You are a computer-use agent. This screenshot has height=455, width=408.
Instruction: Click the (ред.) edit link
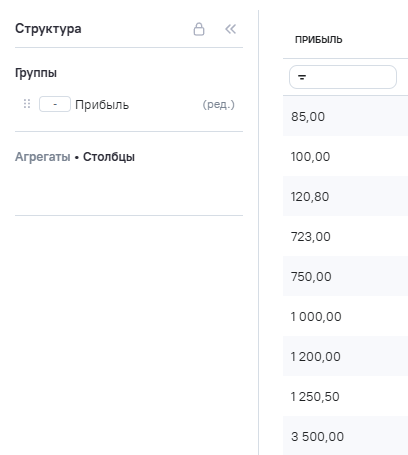pos(219,105)
